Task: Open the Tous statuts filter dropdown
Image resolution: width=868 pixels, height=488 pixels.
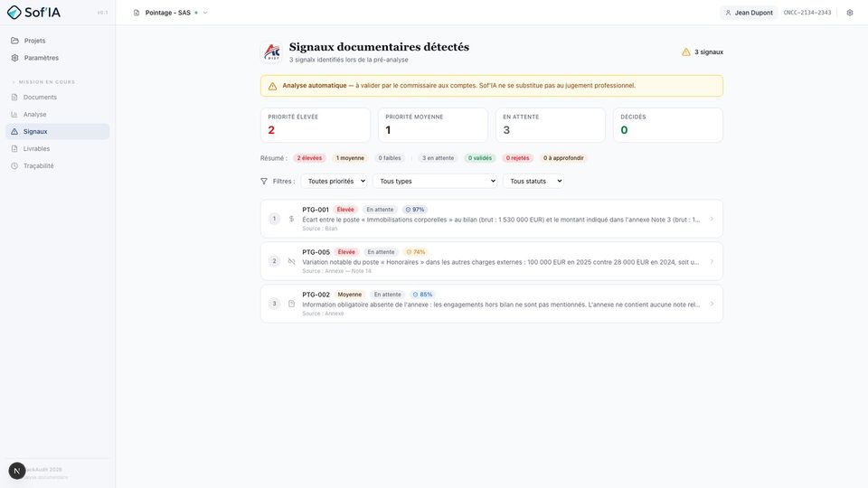Action: (x=533, y=181)
